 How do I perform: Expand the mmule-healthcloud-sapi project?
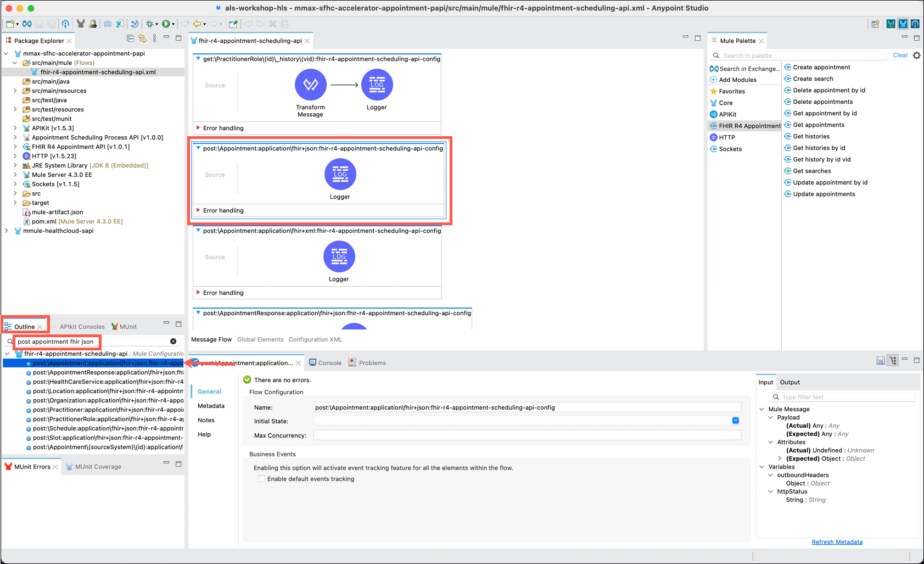click(7, 231)
